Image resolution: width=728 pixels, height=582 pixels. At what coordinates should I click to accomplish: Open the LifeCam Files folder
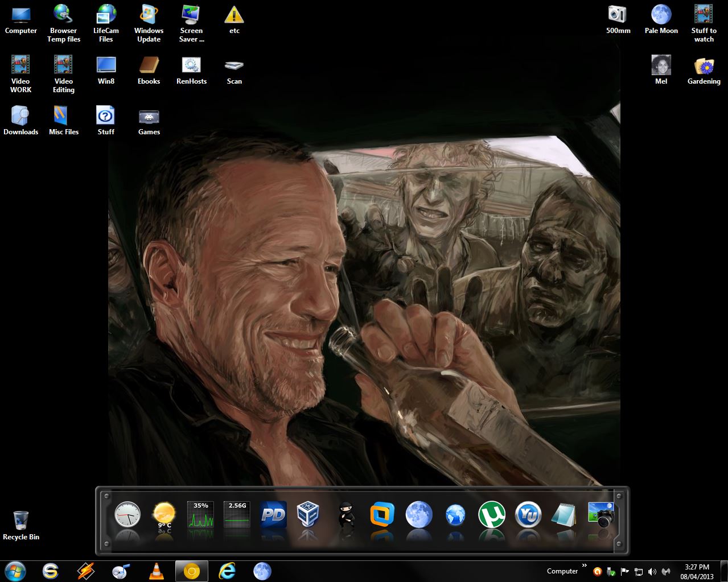click(106, 23)
